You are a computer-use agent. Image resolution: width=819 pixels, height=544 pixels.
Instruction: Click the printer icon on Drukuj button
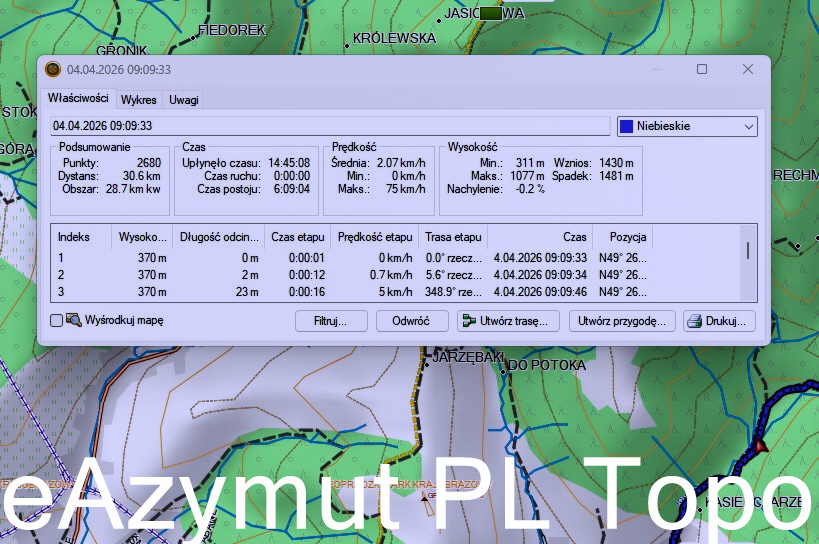694,321
